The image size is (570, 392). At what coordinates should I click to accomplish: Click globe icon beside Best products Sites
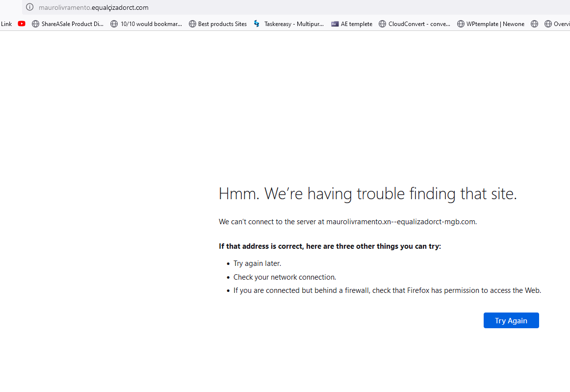click(x=192, y=24)
